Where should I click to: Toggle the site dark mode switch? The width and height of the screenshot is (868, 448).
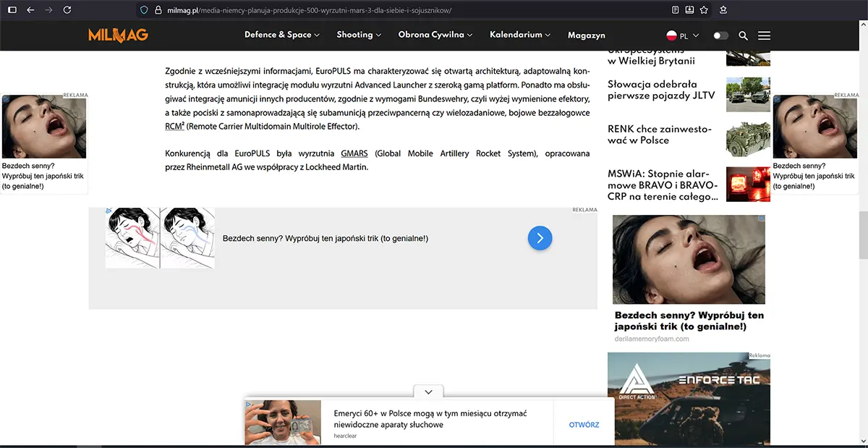click(x=720, y=35)
